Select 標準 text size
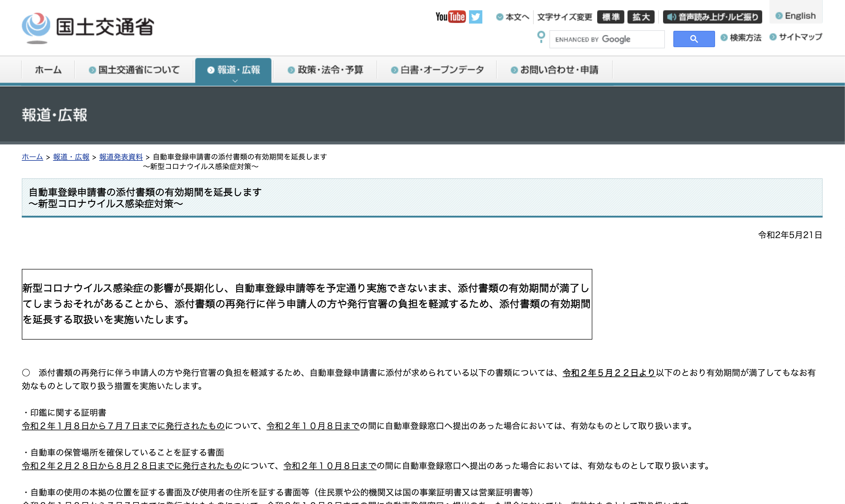 tap(610, 17)
